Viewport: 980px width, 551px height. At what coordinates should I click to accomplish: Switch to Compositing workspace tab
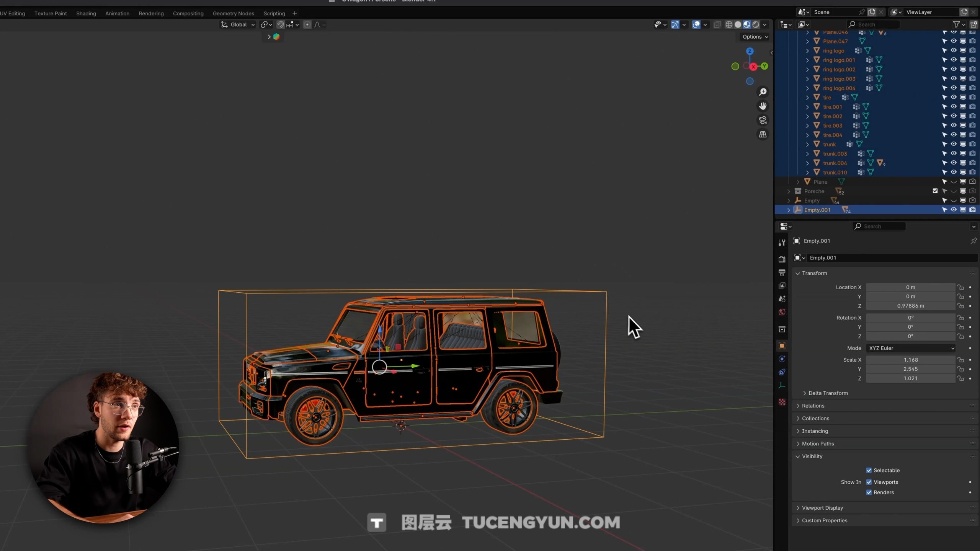point(188,13)
